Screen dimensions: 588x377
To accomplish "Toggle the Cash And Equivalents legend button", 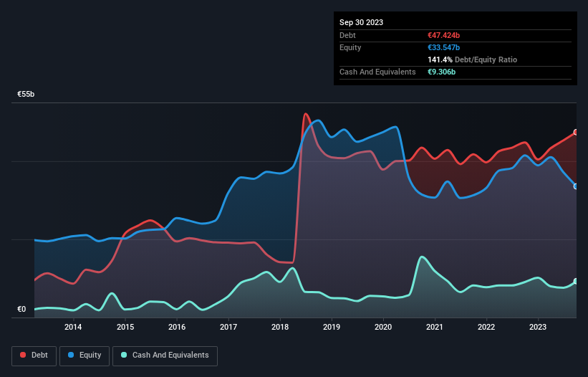I will coord(165,355).
